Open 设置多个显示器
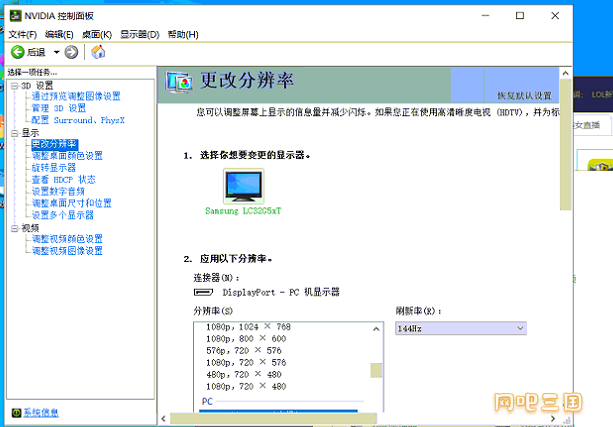 coord(63,215)
